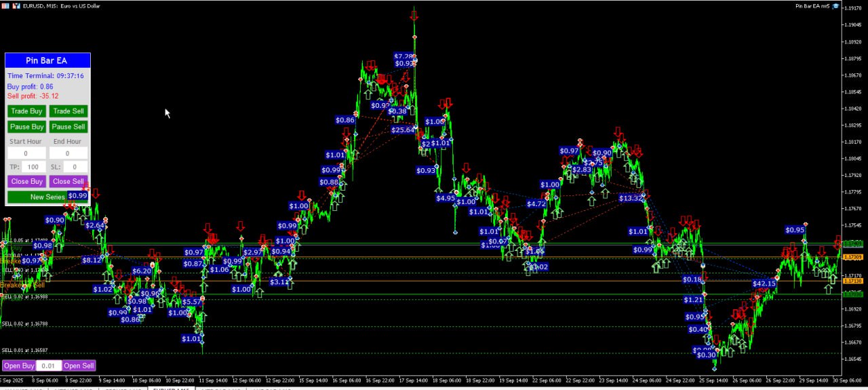Image resolution: width=868 pixels, height=390 pixels.
Task: Click the SL value field
Action: tap(75, 167)
